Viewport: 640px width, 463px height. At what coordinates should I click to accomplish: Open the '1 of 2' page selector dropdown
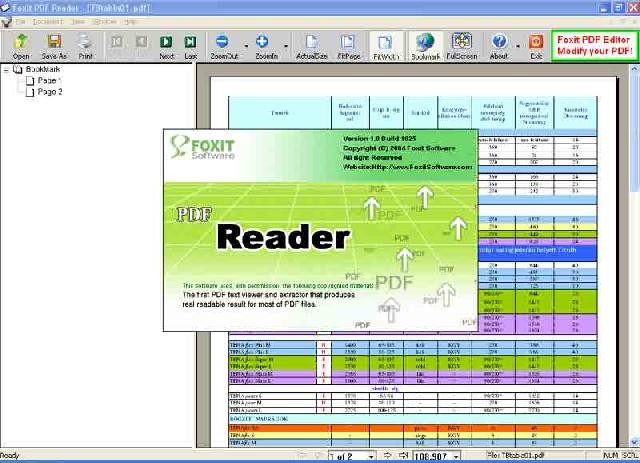coord(371,456)
